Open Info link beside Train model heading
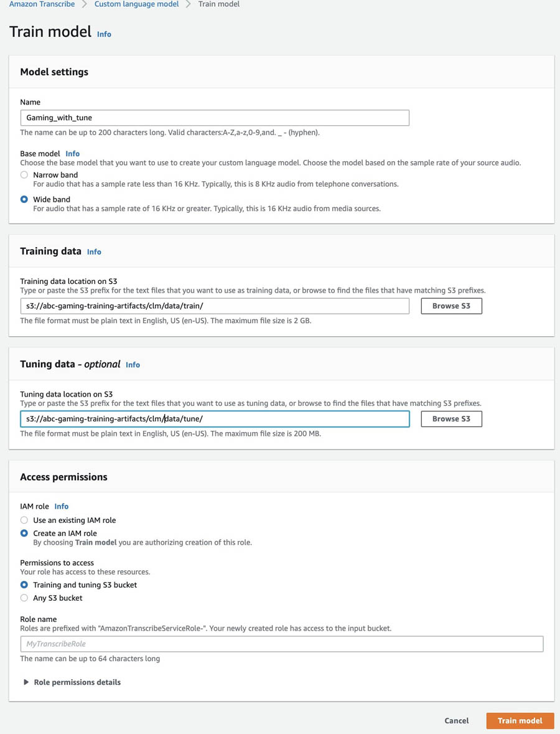 104,34
